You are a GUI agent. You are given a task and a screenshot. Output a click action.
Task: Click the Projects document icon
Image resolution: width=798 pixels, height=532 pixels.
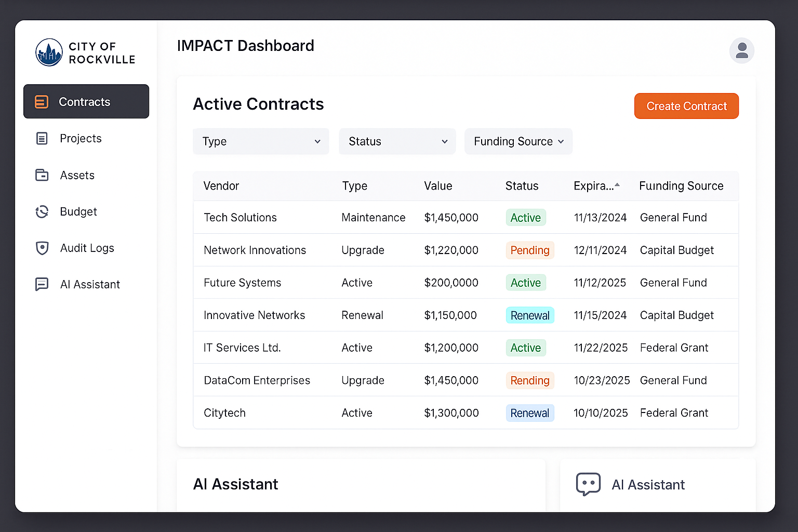[42, 138]
